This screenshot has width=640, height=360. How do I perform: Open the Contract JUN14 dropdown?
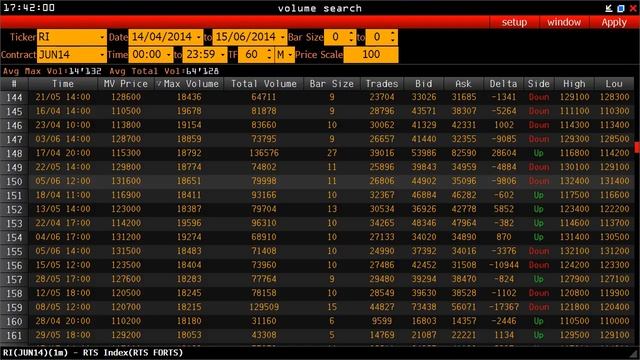click(x=102, y=55)
